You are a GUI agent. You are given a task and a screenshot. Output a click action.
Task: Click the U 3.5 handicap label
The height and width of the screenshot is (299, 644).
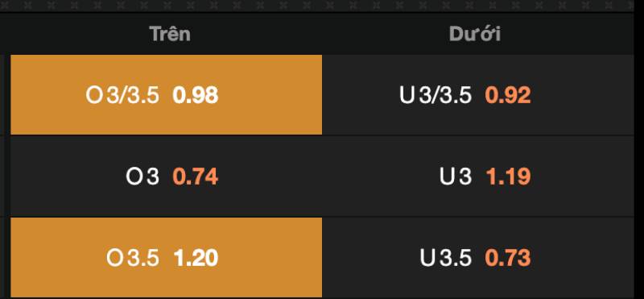446,258
